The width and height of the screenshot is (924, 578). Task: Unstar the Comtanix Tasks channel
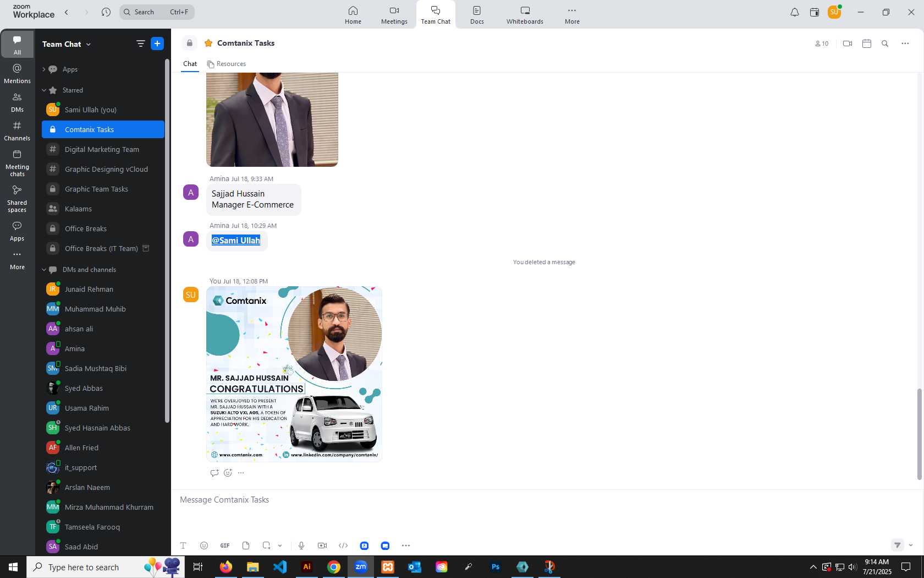pos(208,43)
